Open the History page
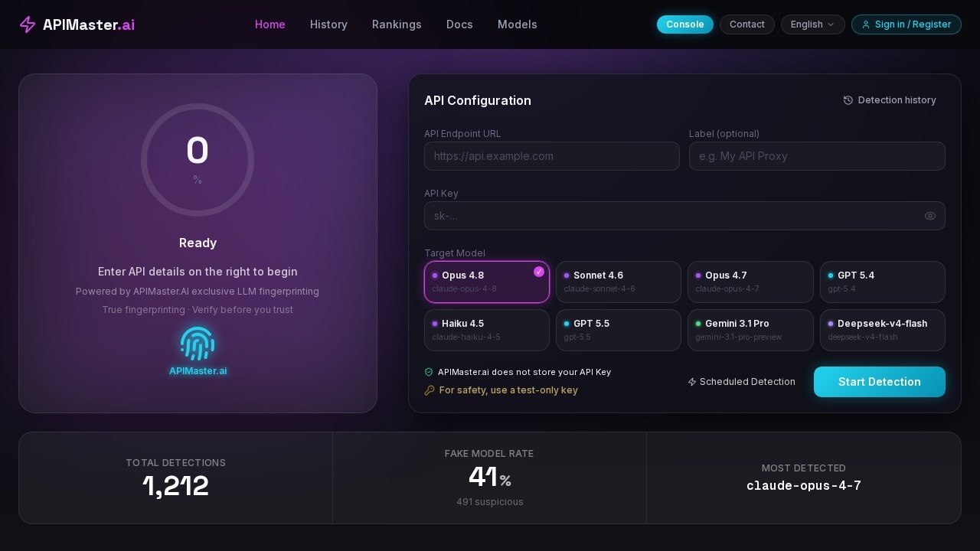Screen dimensions: 980x551 coord(328,24)
